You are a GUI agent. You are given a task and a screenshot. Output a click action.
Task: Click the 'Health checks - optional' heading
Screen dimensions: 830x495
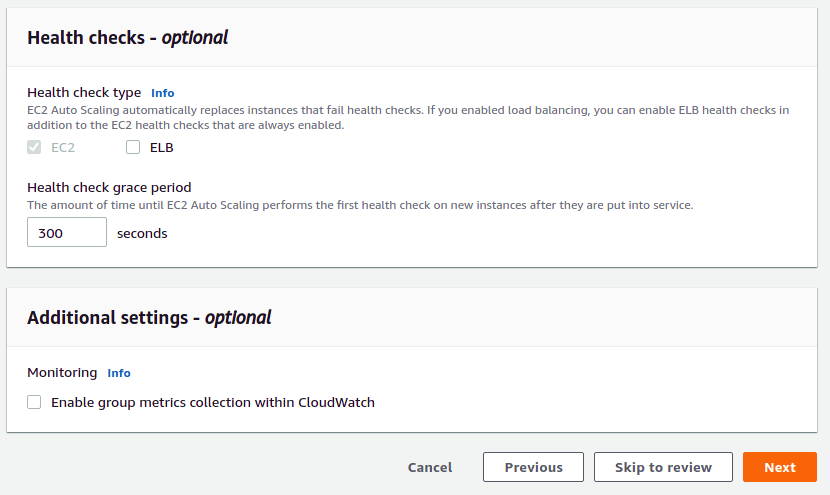[x=127, y=38]
